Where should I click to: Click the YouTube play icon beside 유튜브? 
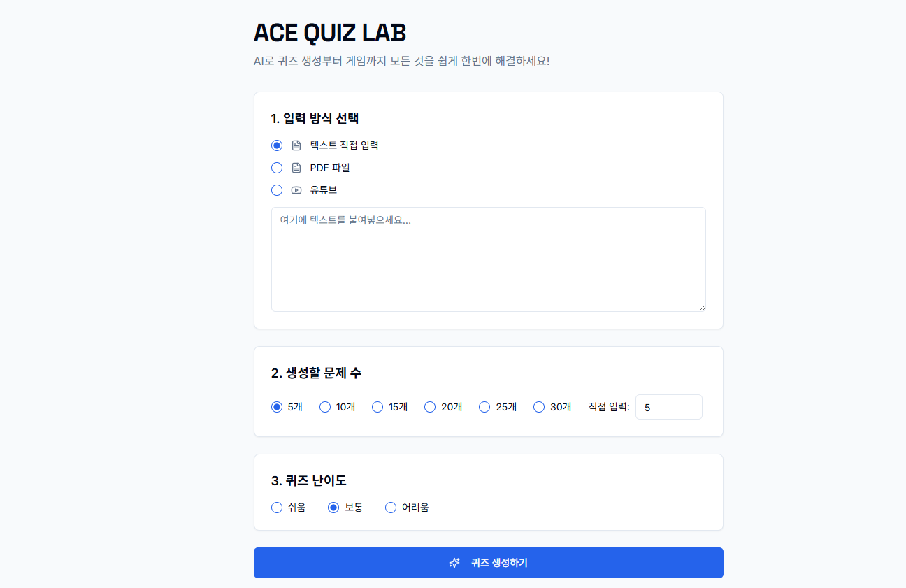(x=297, y=189)
